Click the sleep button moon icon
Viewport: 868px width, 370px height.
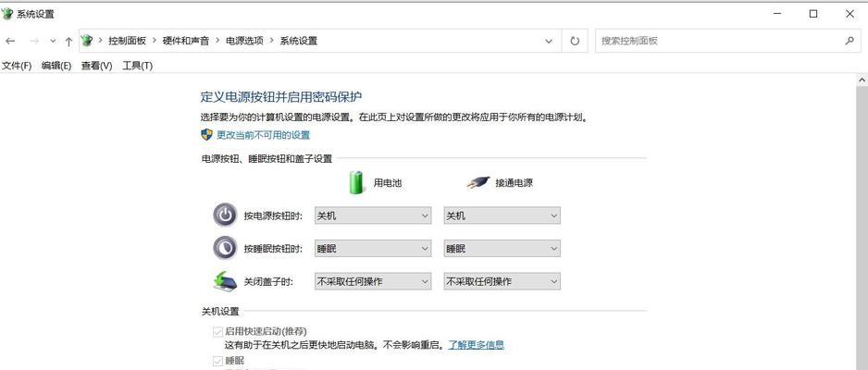pyautogui.click(x=225, y=248)
